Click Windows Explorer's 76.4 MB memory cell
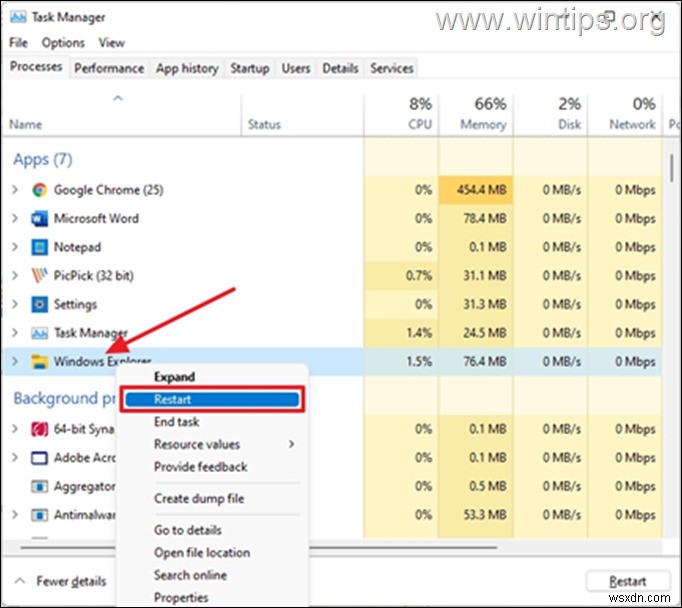The height and width of the screenshot is (608, 682). click(476, 361)
